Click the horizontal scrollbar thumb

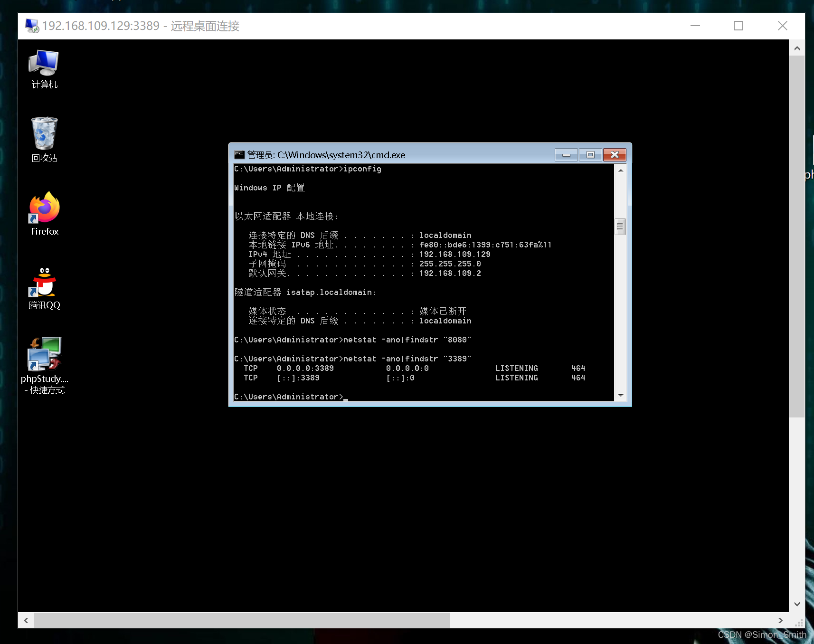coord(242,620)
